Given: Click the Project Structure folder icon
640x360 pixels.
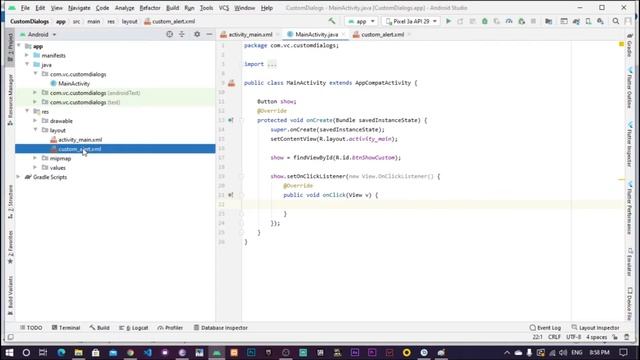Looking at the screenshot, I should pyautogui.click(x=549, y=21).
